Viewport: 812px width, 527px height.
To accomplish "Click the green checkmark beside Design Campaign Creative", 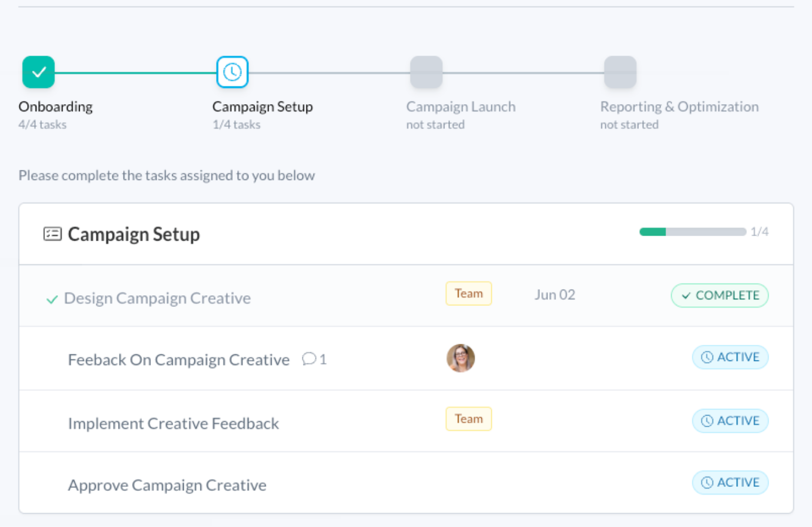I will (x=52, y=300).
